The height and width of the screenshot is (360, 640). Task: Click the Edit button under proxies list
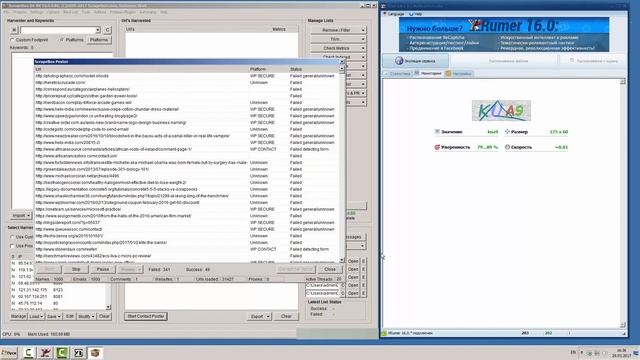coord(70,316)
